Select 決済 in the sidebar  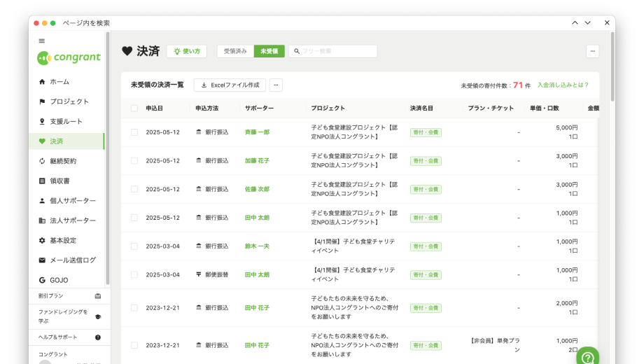(x=66, y=141)
